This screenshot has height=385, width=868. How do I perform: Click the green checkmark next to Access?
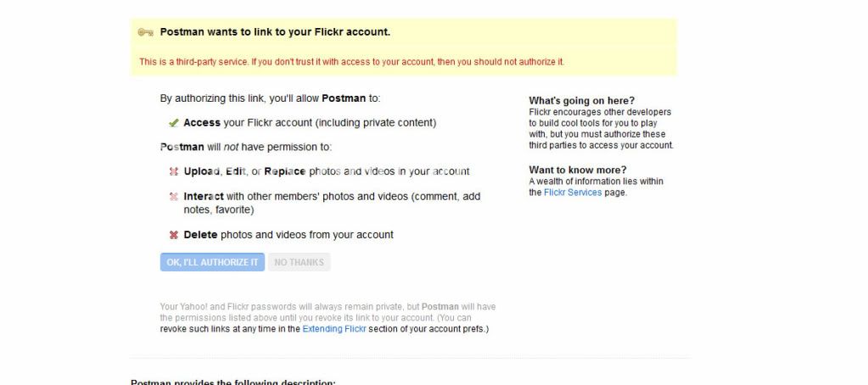click(x=174, y=123)
